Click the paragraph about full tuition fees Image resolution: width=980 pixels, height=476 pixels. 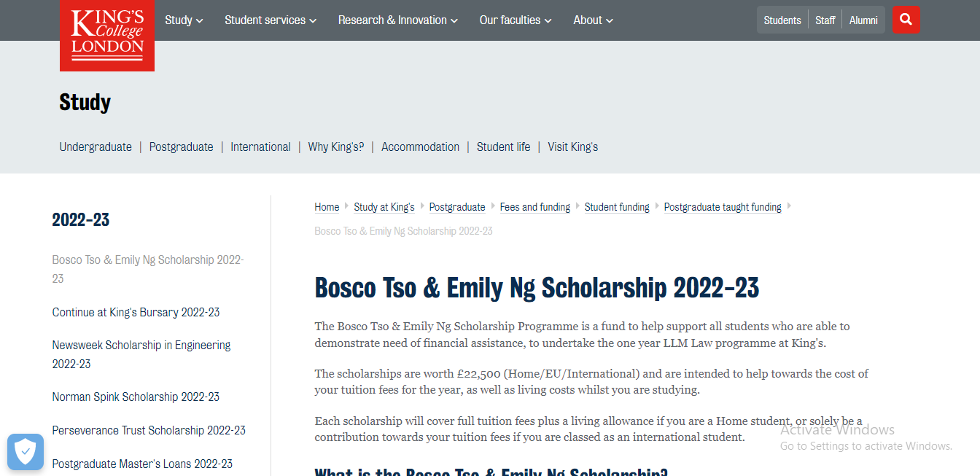pyautogui.click(x=588, y=429)
